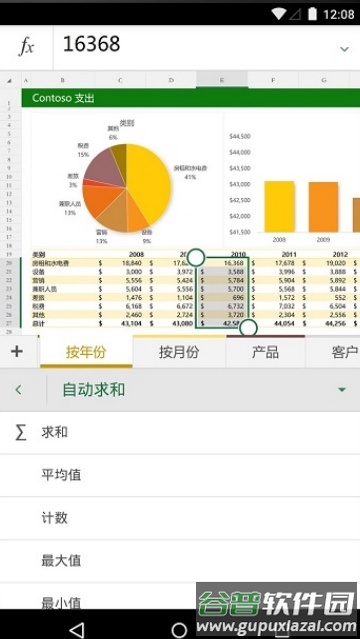Tap the 2009 orange bar in chart
The width and height of the screenshot is (360, 639).
323,207
